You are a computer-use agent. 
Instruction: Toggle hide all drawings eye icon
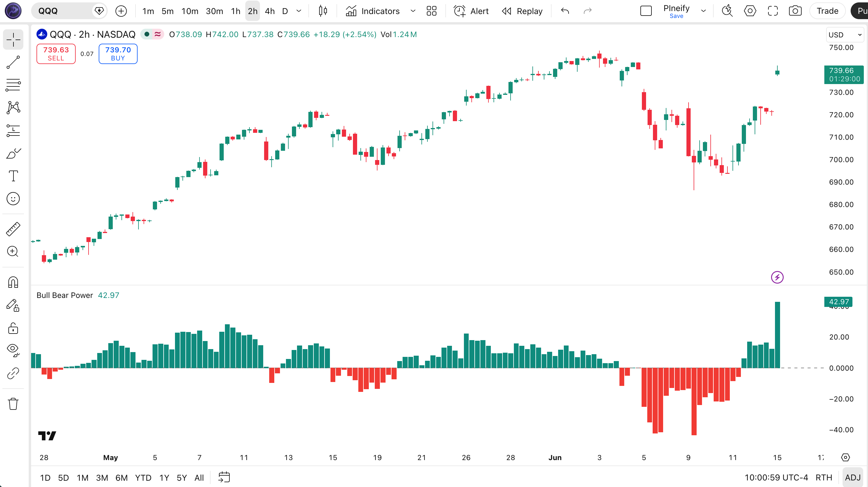13,351
